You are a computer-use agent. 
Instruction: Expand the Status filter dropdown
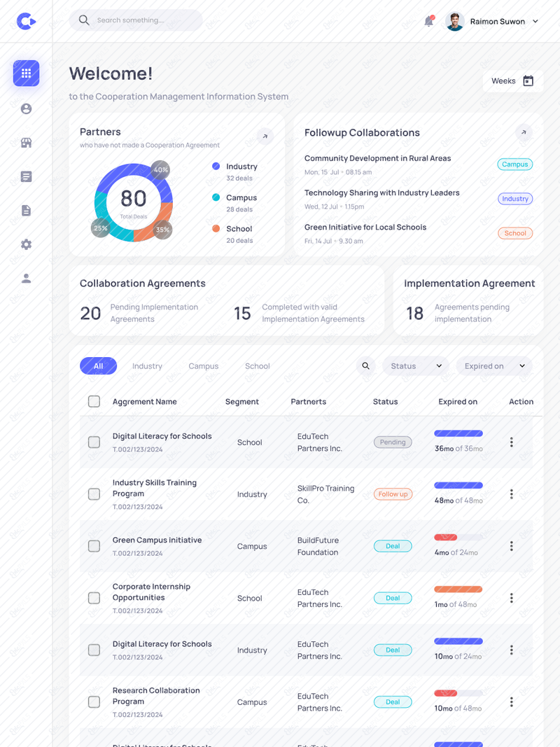click(416, 366)
